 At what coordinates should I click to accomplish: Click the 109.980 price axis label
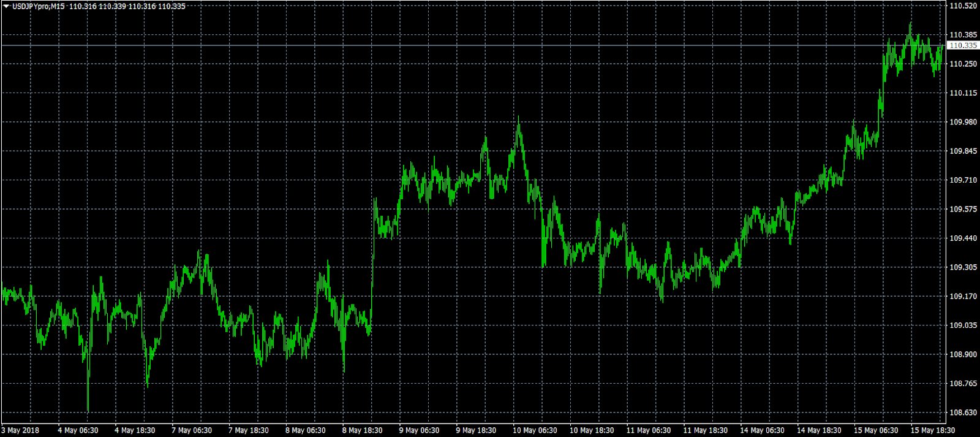[963, 122]
